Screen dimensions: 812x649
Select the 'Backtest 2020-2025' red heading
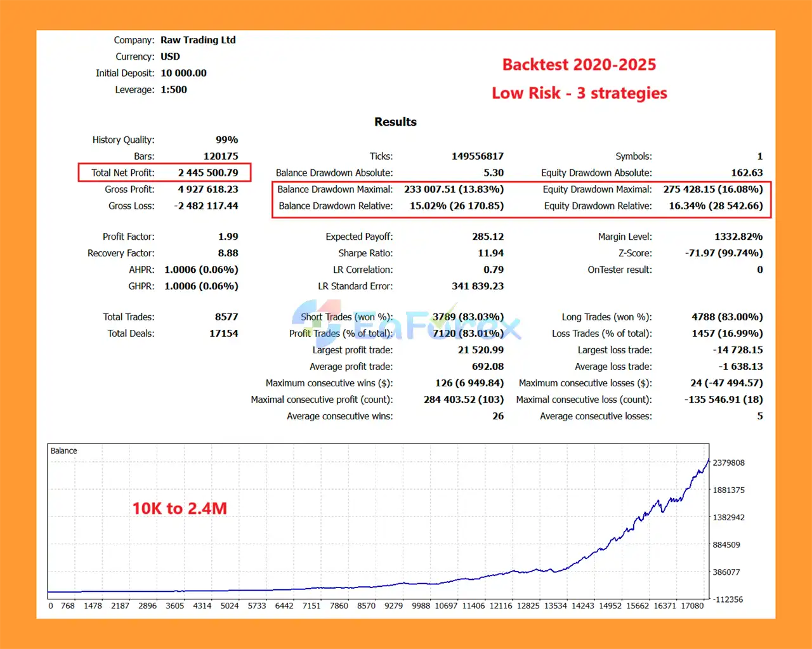coord(579,65)
